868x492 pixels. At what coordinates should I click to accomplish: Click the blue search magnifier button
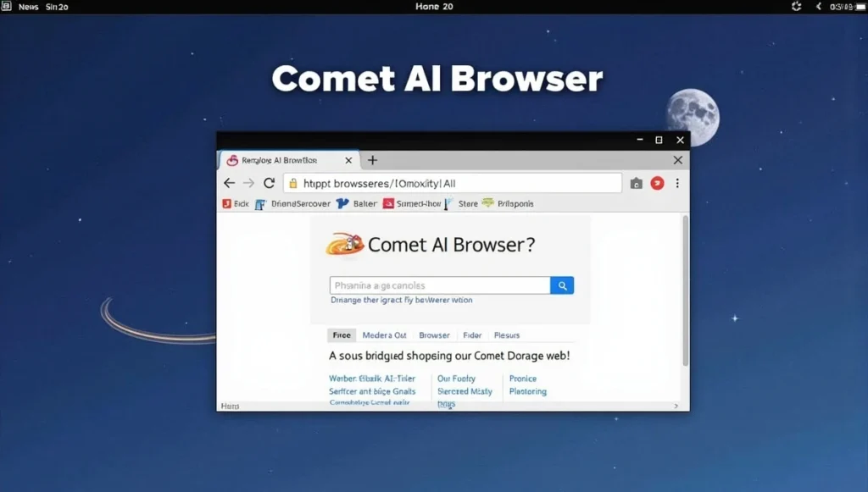(562, 285)
